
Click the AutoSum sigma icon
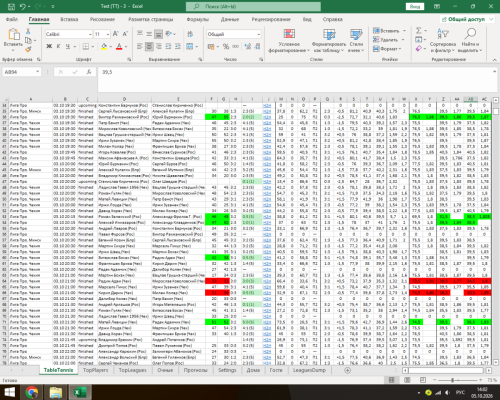tap(419, 31)
